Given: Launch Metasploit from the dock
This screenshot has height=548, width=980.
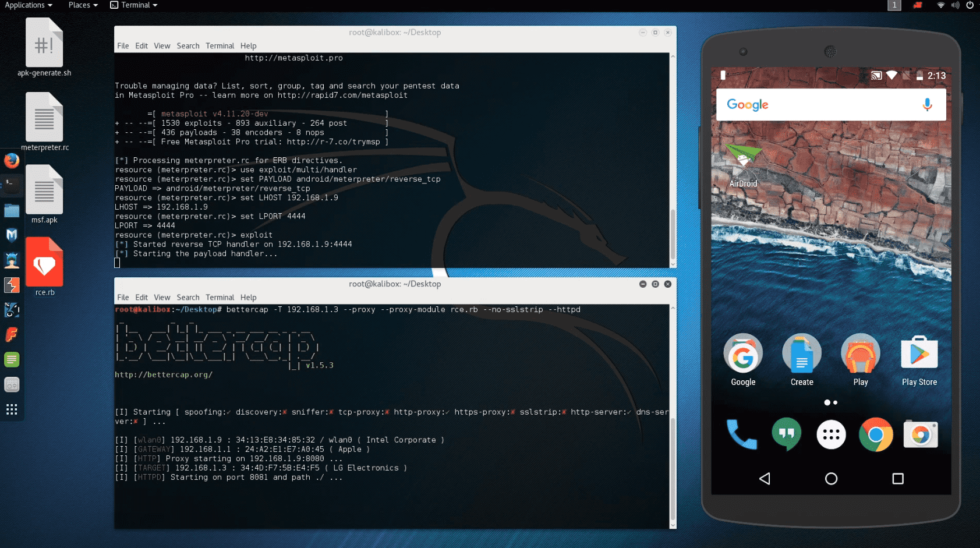Looking at the screenshot, I should click(12, 235).
